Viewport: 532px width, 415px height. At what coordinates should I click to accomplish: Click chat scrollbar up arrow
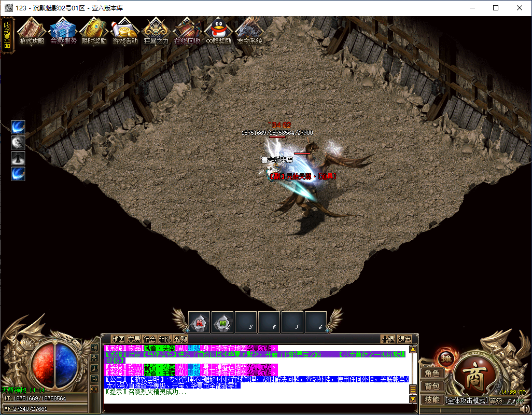[x=413, y=349]
